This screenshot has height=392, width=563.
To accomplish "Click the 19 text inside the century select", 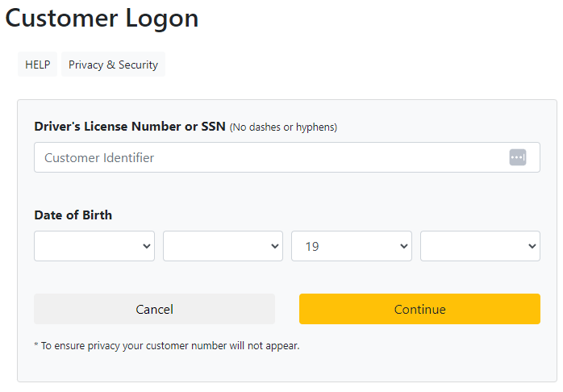I will 312,247.
